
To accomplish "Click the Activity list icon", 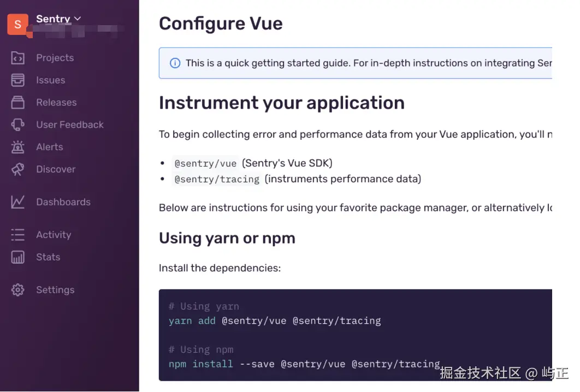I will pyautogui.click(x=18, y=235).
